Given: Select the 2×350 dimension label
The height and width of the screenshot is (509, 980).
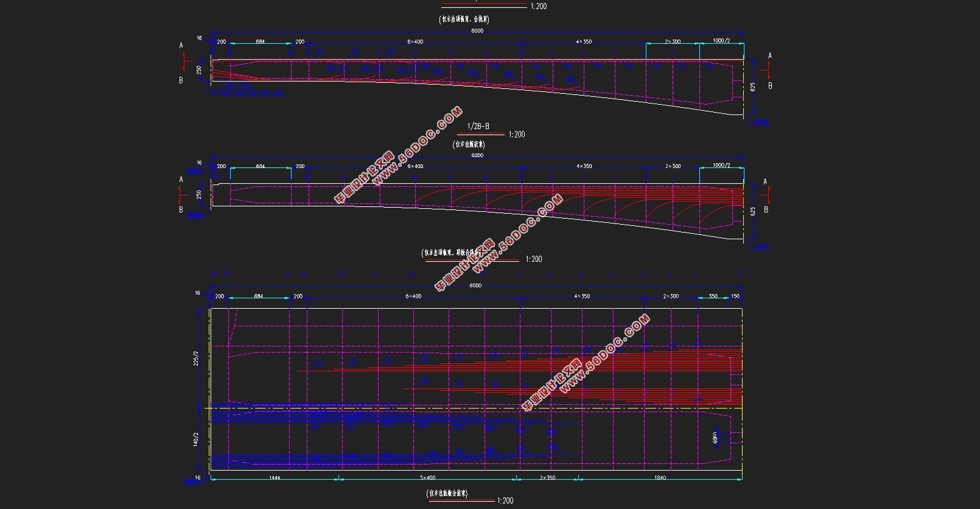Looking at the screenshot, I should pos(547,478).
